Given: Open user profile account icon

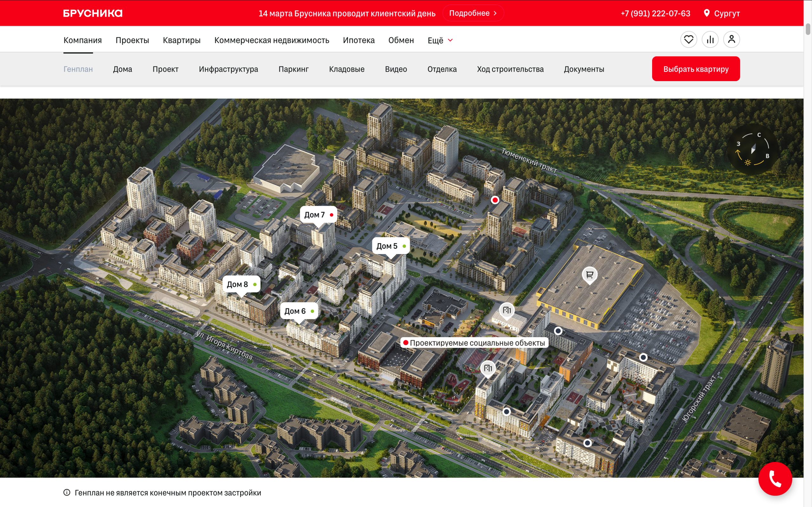Looking at the screenshot, I should (x=731, y=40).
